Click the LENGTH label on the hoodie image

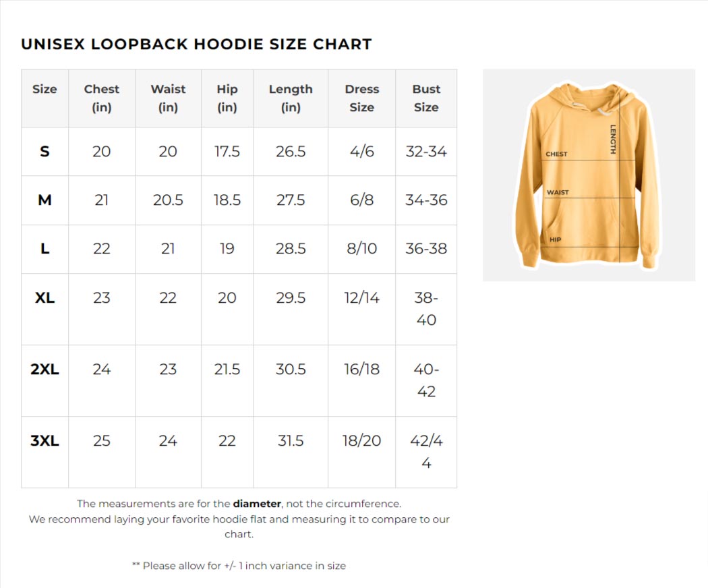(613, 140)
